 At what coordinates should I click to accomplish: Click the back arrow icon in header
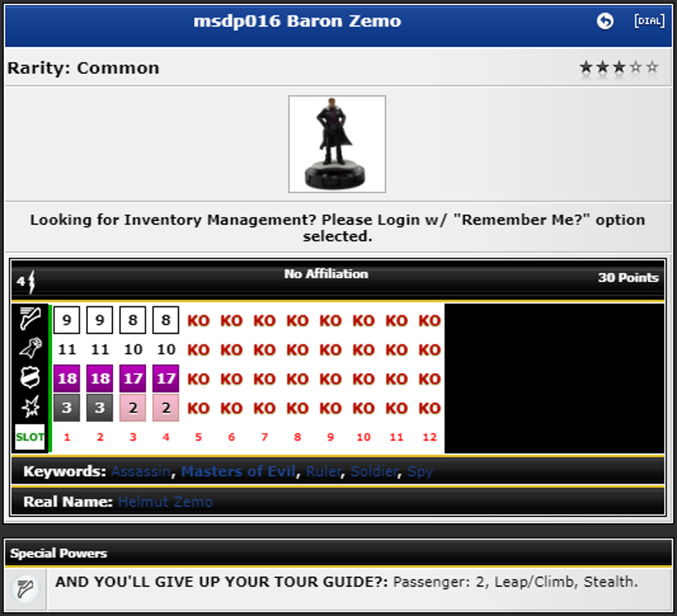pos(605,20)
